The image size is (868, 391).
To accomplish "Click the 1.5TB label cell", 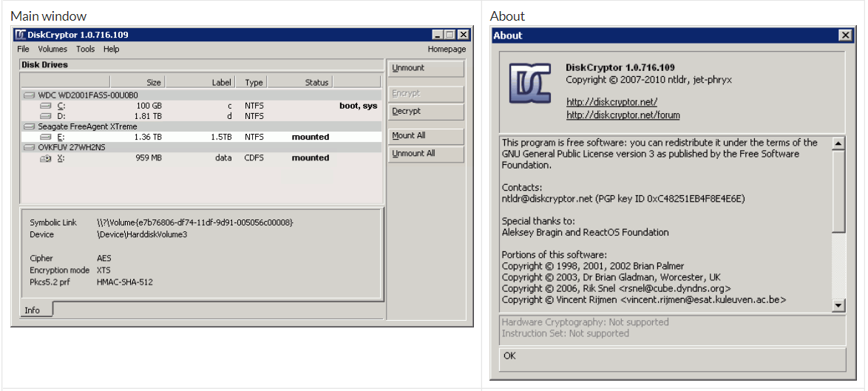I will pos(221,137).
